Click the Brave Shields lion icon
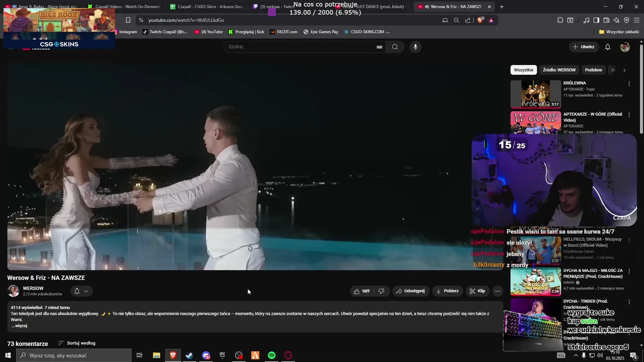 pyautogui.click(x=480, y=20)
